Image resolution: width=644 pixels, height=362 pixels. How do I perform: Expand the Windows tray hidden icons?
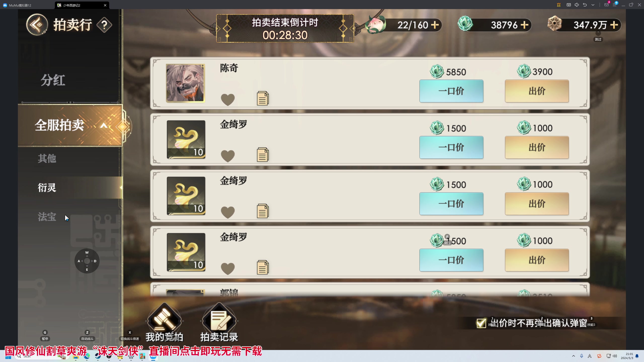click(574, 356)
